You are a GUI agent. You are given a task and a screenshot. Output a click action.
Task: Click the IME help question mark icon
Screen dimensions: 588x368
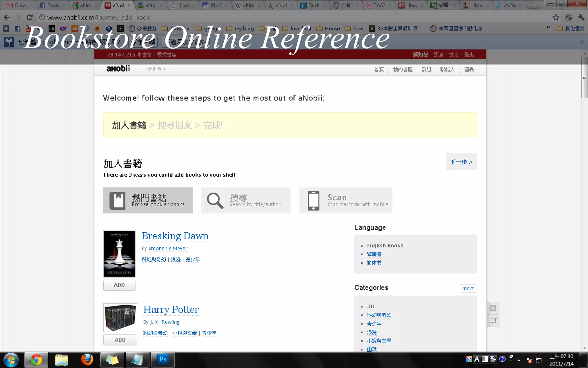pyautogui.click(x=502, y=359)
